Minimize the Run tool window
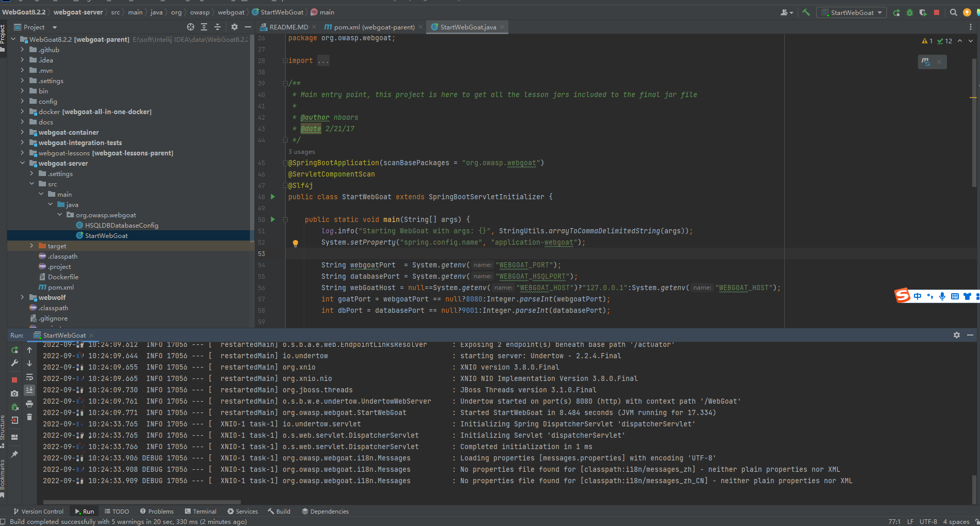 [x=970, y=335]
